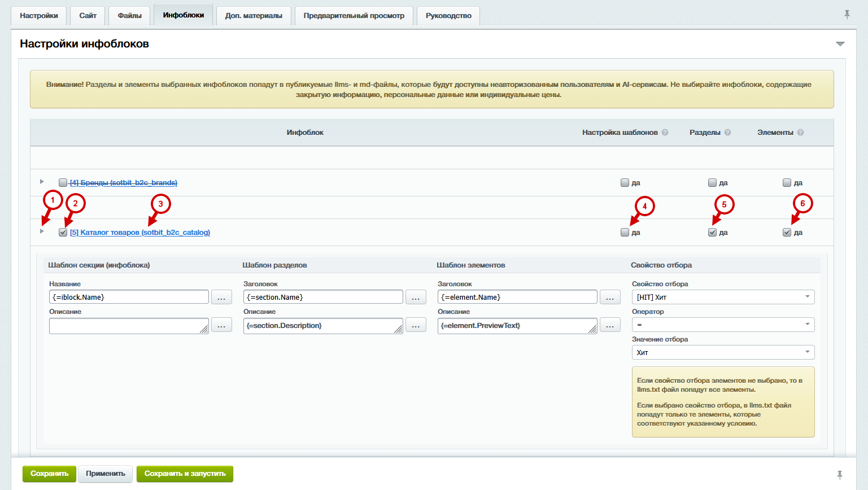Viewport: 868px width, 490px height.
Task: Uncheck the Каталог товаров infoblock checkbox
Action: (x=63, y=233)
